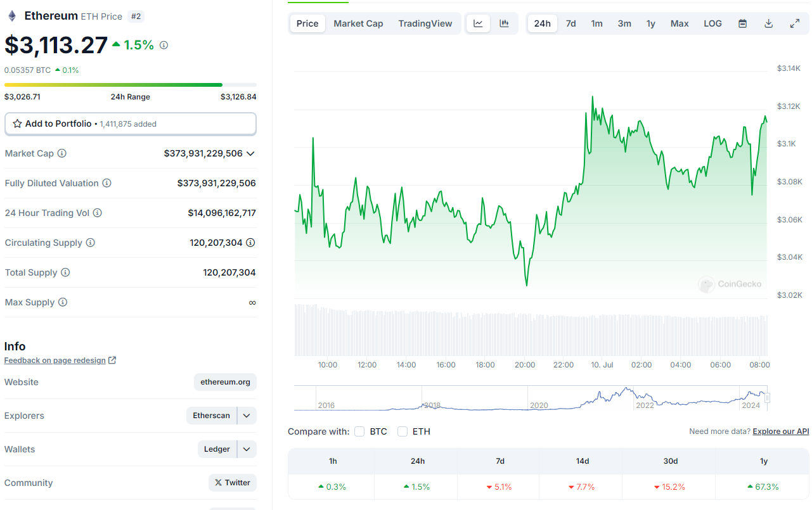Download chart data icon

pos(768,23)
